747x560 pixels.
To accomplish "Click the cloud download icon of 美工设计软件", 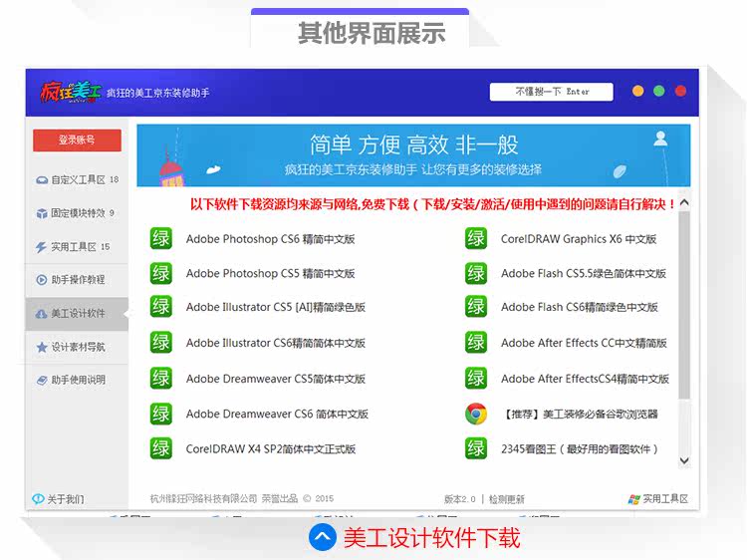I will 42,314.
